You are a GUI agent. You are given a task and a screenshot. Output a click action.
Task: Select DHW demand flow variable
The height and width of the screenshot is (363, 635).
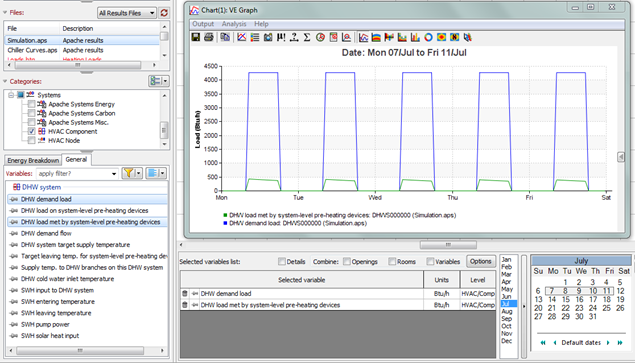pos(46,233)
